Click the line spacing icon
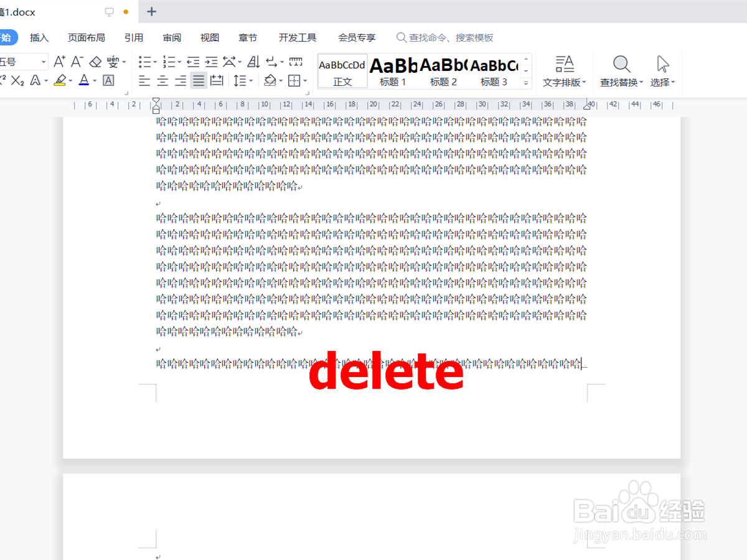 coord(240,80)
